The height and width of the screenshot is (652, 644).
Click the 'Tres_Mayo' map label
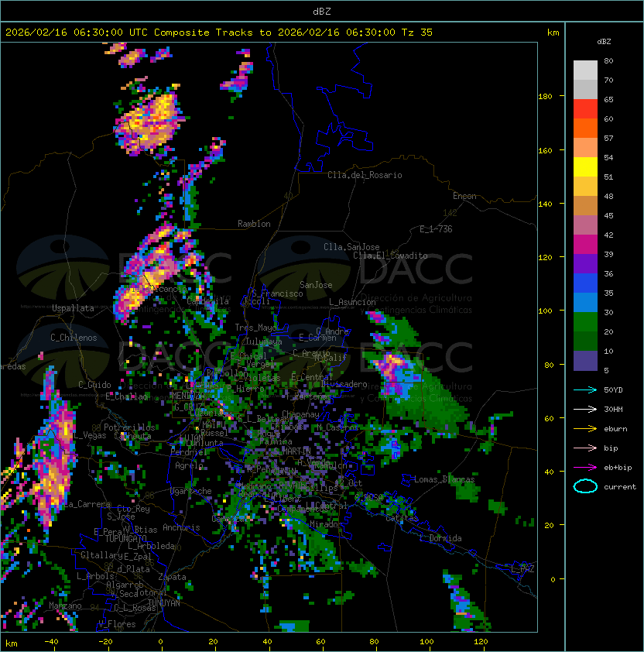pyautogui.click(x=255, y=328)
